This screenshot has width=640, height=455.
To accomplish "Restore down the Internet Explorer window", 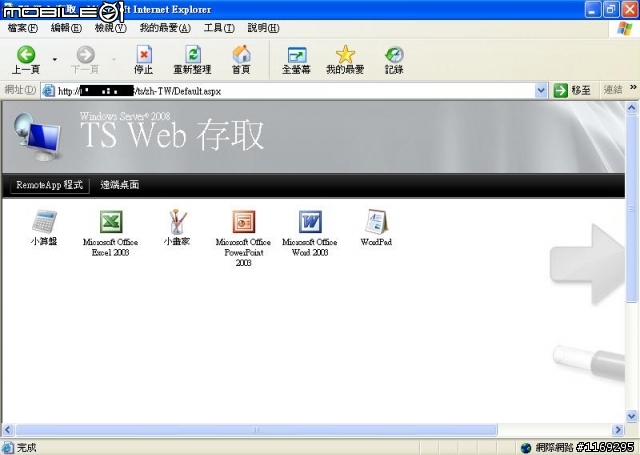I will [x=611, y=9].
